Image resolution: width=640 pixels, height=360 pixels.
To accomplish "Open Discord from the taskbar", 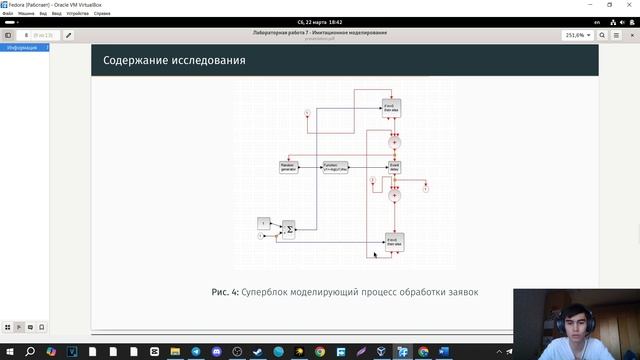I will (x=217, y=351).
